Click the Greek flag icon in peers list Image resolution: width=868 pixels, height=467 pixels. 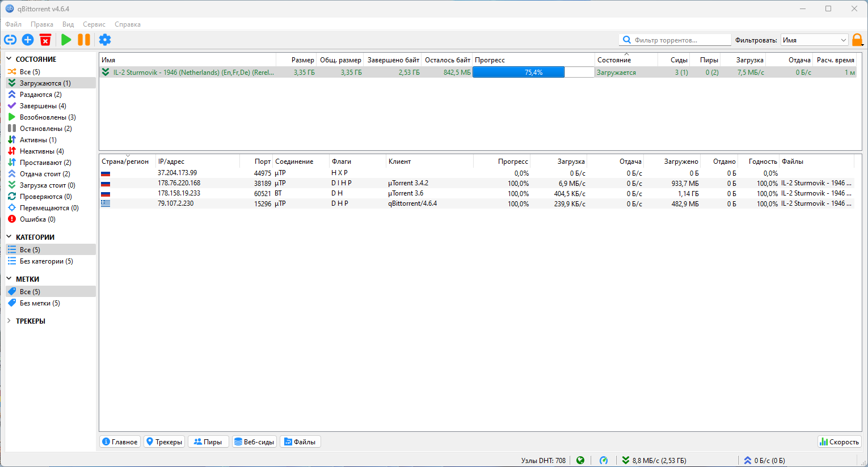[x=106, y=203]
